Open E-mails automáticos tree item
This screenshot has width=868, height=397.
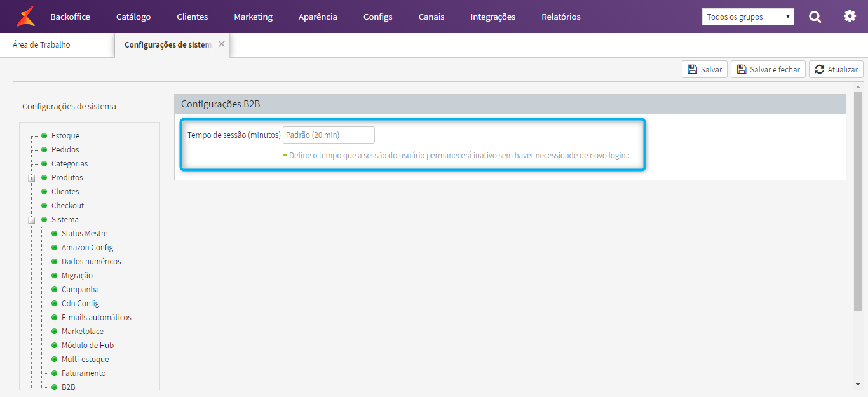(97, 317)
